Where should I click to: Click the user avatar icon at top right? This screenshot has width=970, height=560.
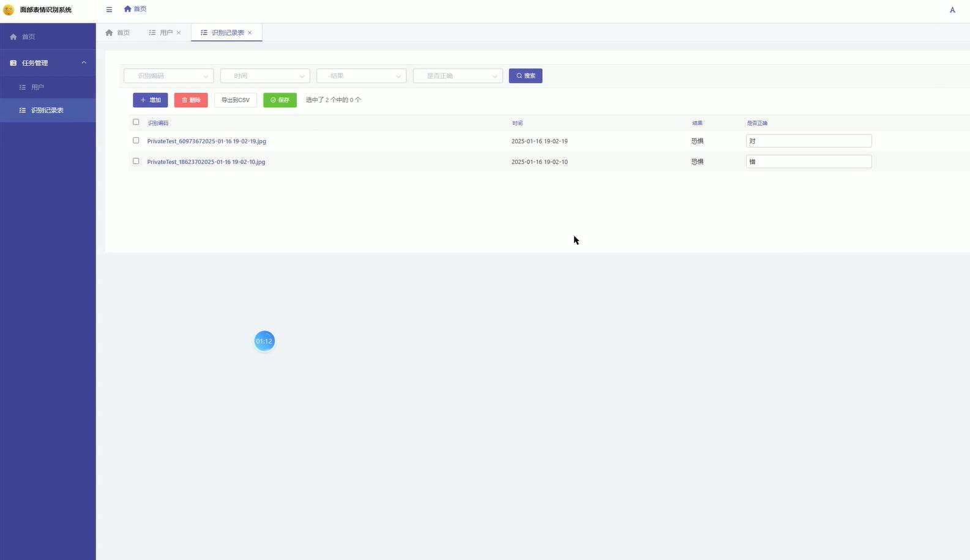pos(952,10)
